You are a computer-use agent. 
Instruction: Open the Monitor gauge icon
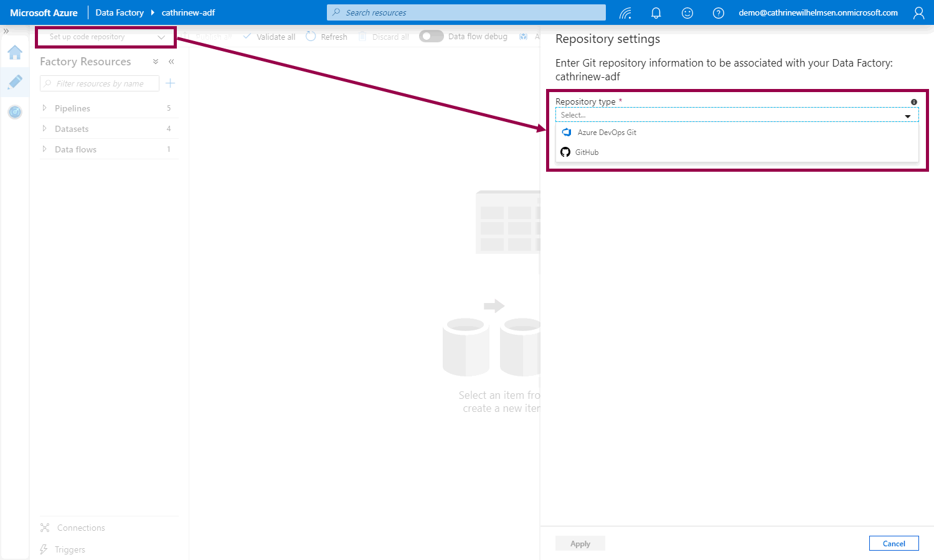15,112
